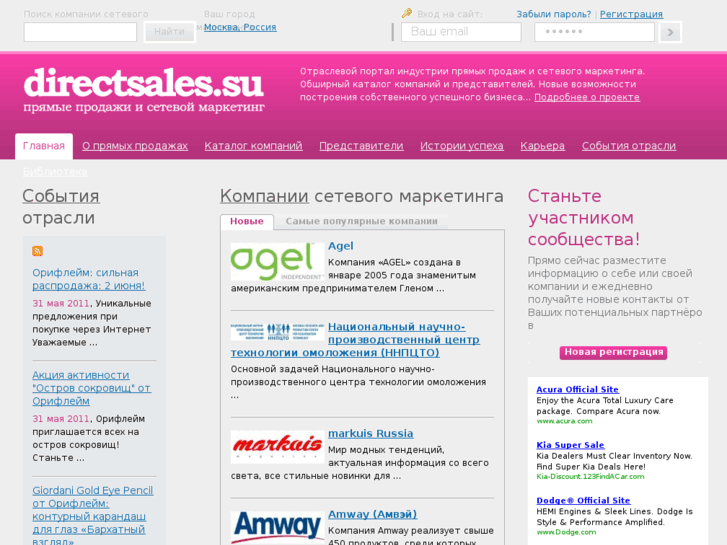The image size is (727, 545).
Task: Open the Забыли пароль? link
Action: tap(554, 14)
